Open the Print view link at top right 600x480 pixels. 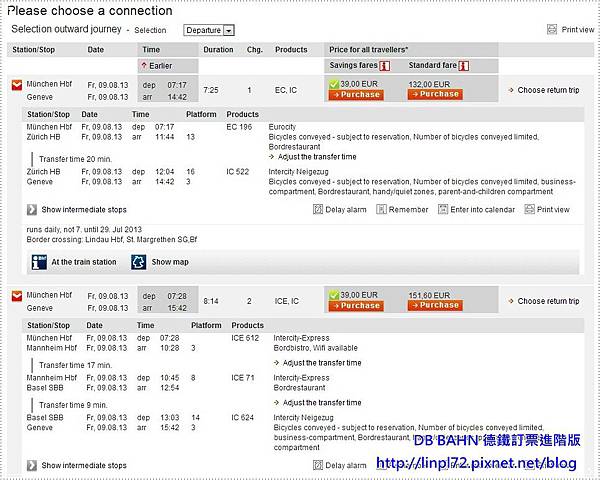[577, 29]
